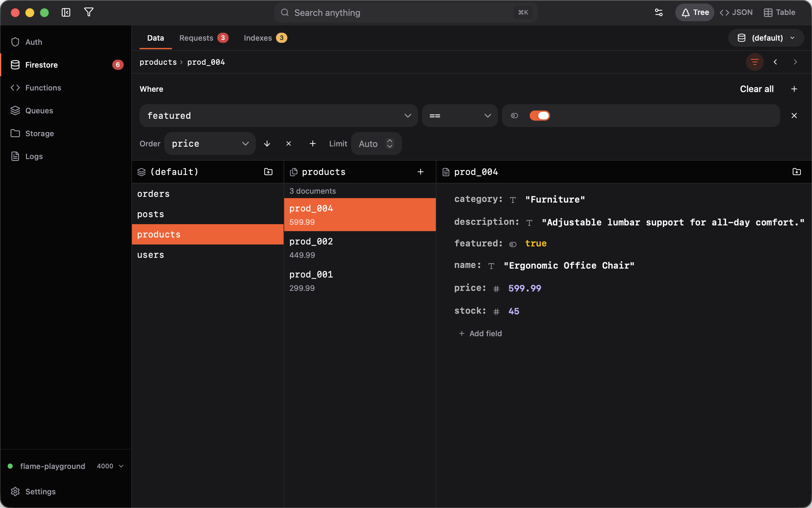Click the prod_004 document header icon
This screenshot has width=812, height=508.
point(446,172)
